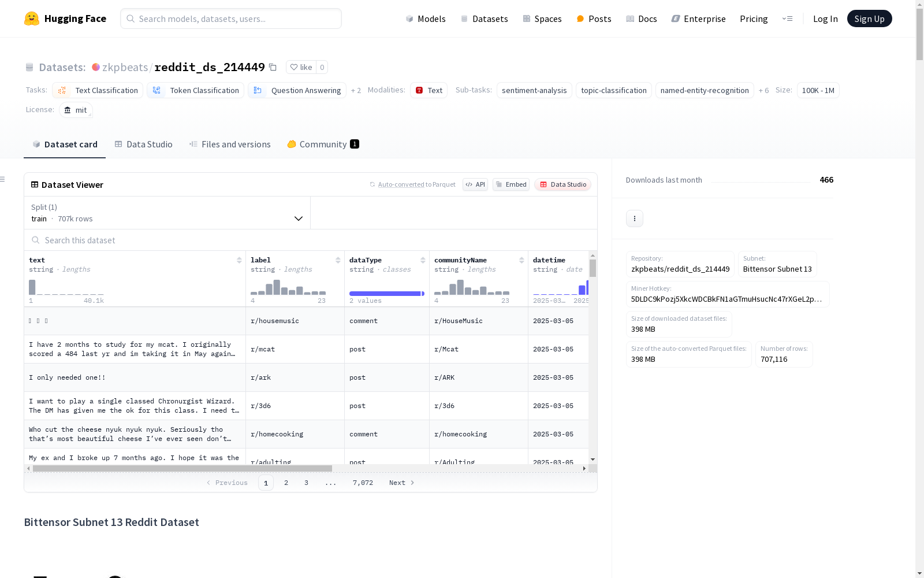Click the sentiment-analysis sub-task tag
Screen dimensions: 924x578
coord(534,90)
